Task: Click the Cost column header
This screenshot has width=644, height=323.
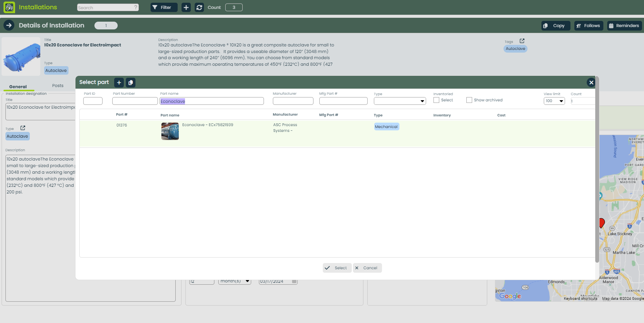Action: coord(501,115)
